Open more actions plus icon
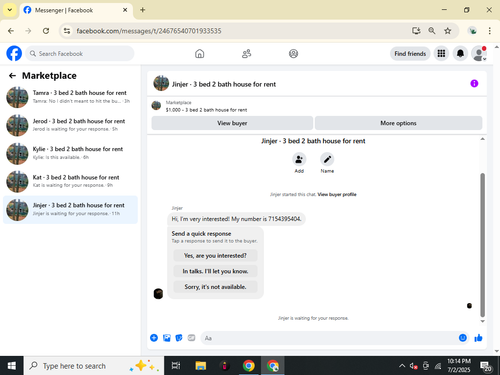This screenshot has width=500, height=375. coord(154,338)
